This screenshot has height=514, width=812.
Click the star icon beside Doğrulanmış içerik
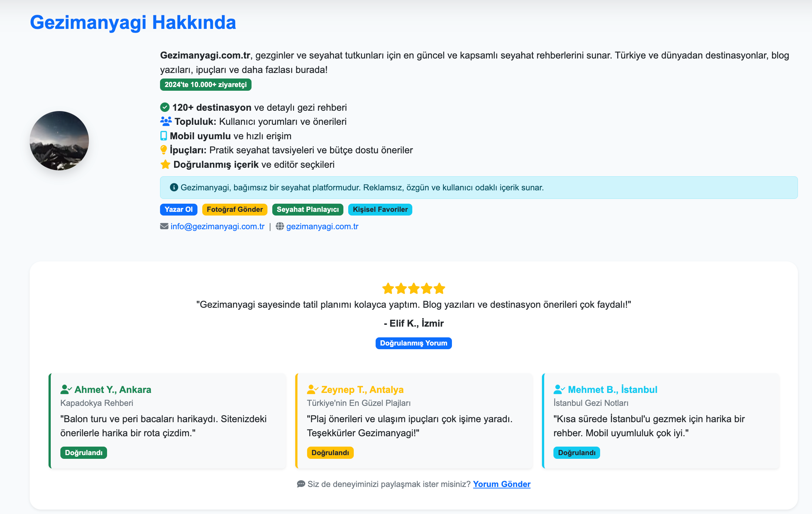pos(165,164)
